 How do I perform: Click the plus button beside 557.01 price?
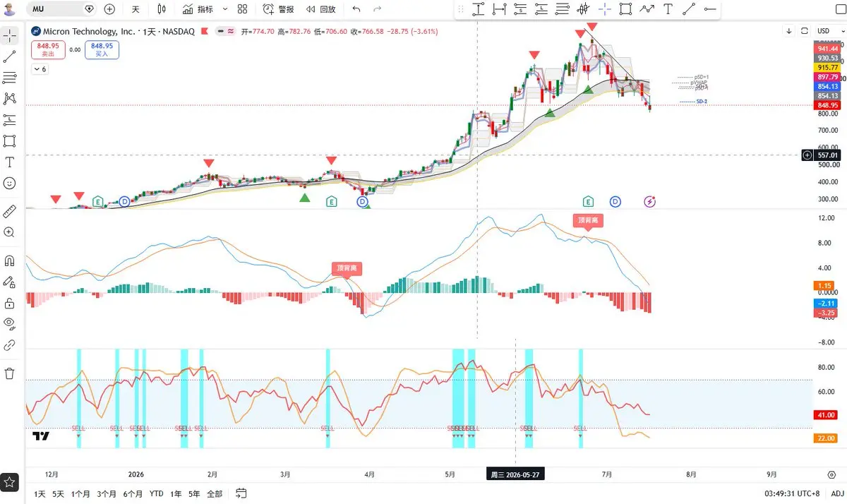(x=807, y=155)
